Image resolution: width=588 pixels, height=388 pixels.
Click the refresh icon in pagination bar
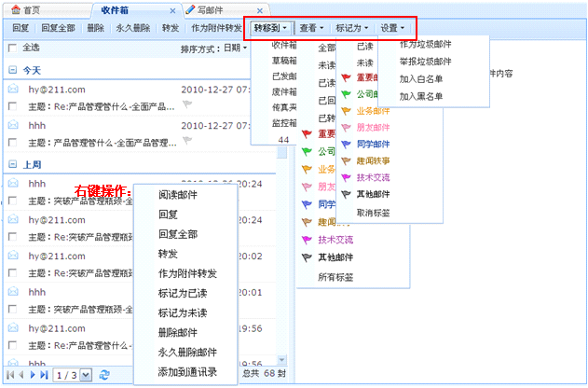click(x=103, y=374)
